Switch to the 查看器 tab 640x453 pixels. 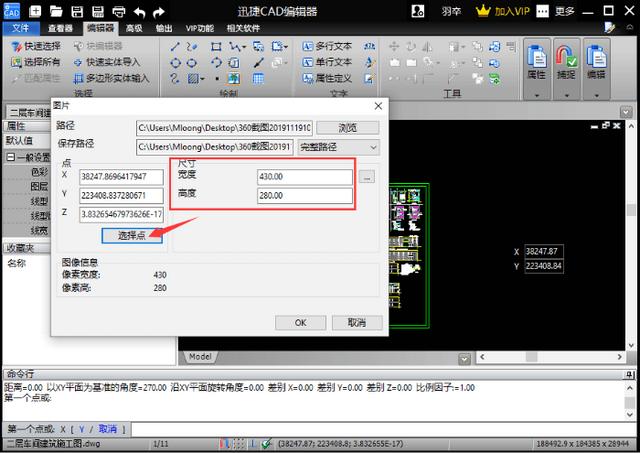[60, 28]
